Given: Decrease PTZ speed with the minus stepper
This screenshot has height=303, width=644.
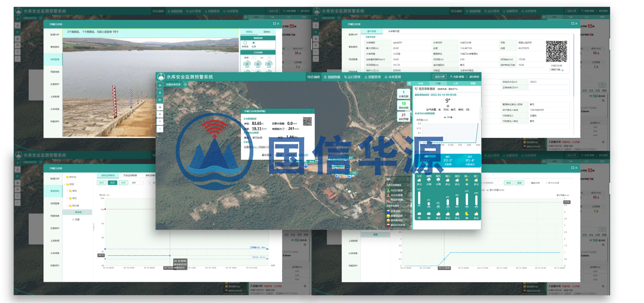Looking at the screenshot, I should (253, 57).
